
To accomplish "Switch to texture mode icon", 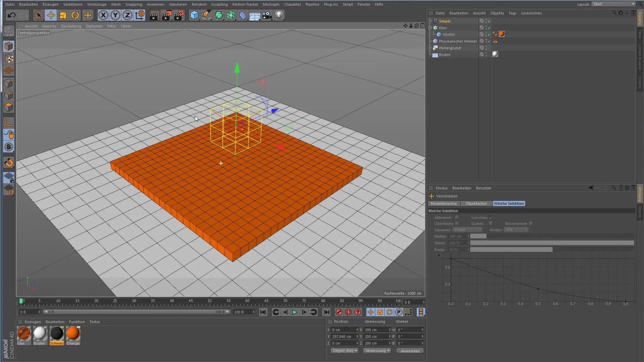I will (x=9, y=59).
